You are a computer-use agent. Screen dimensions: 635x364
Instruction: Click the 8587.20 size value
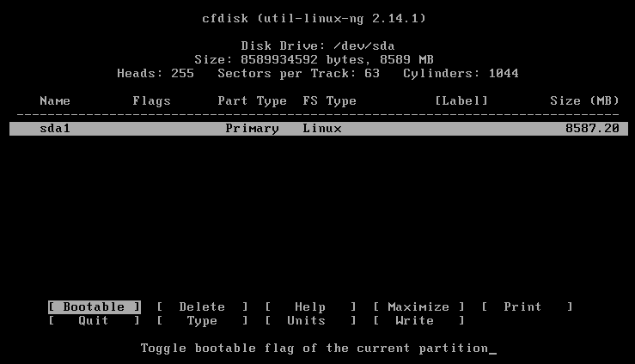tap(592, 129)
